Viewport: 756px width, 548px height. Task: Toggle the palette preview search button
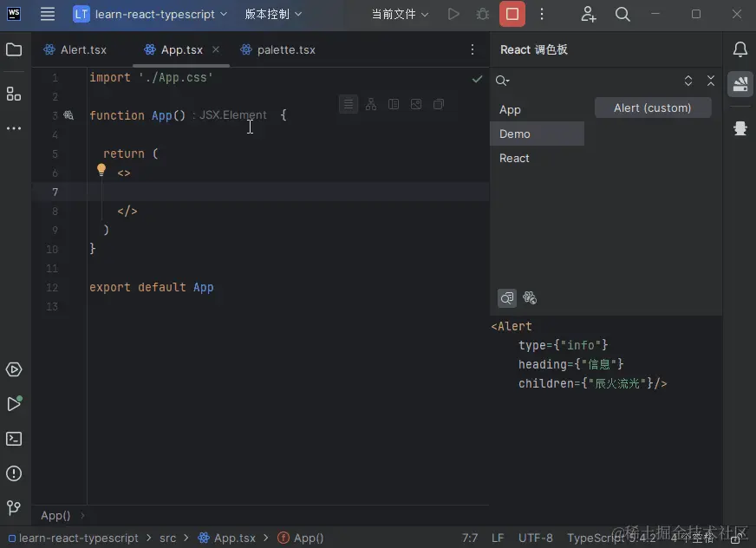click(x=506, y=298)
